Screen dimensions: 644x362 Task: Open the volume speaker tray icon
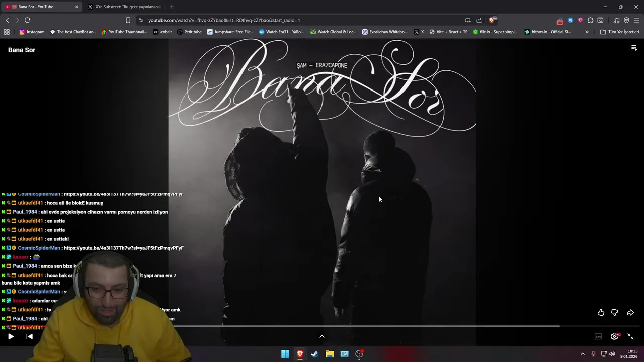coord(612,354)
